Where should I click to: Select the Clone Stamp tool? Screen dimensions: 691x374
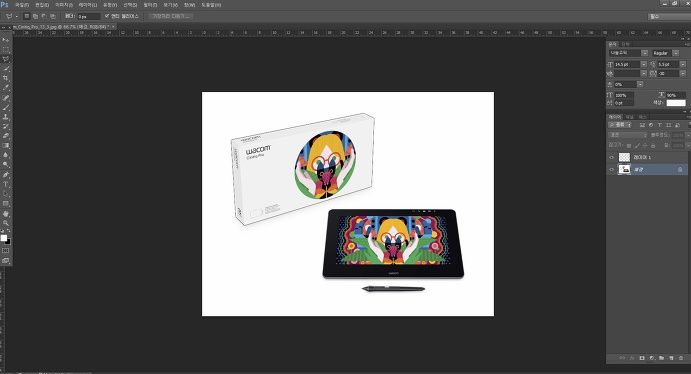tap(6, 117)
